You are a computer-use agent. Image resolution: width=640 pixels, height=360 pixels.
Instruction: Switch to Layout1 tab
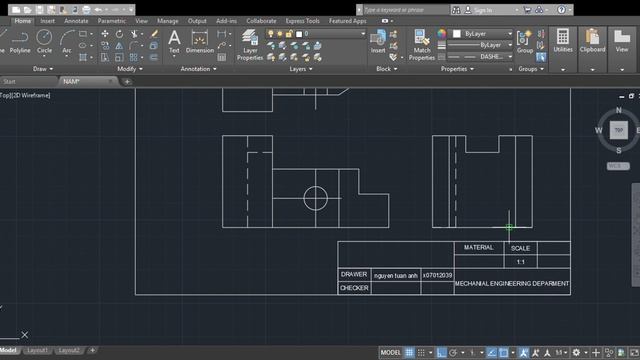(37, 350)
